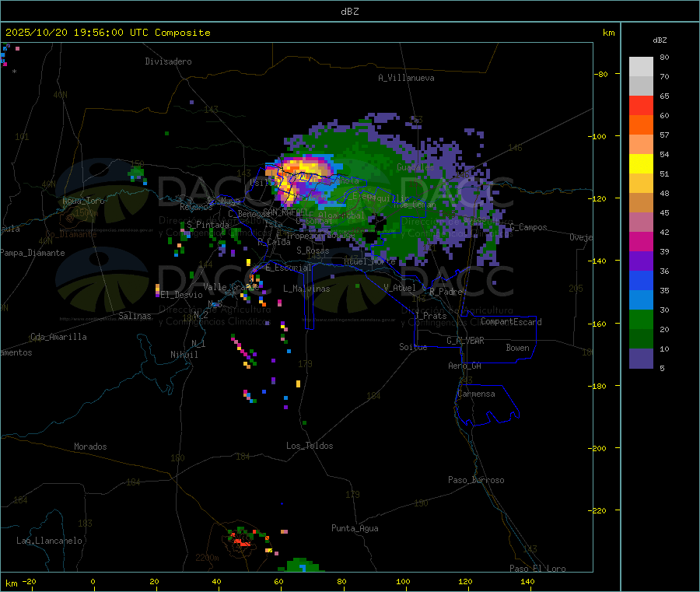The height and width of the screenshot is (592, 700).
Task: Select the orange 60 dBZ legend swatch
Action: coord(641,125)
